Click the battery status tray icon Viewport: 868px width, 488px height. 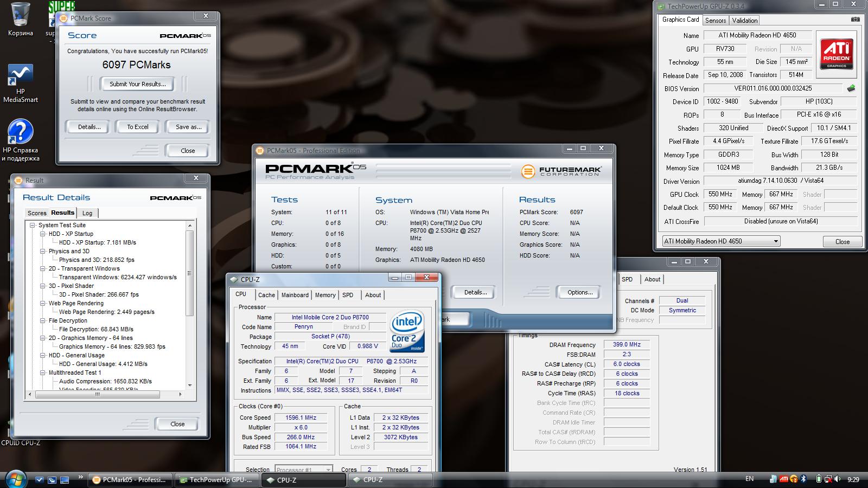819,479
